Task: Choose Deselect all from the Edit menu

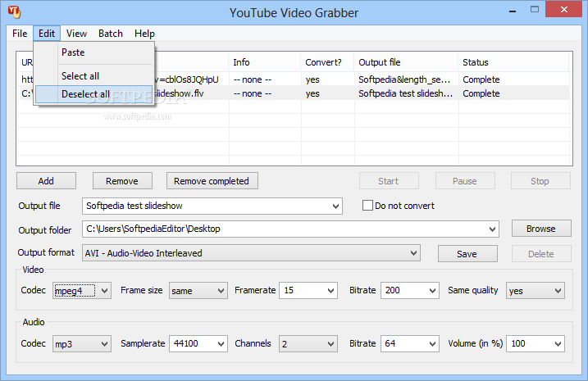Action: pos(93,94)
